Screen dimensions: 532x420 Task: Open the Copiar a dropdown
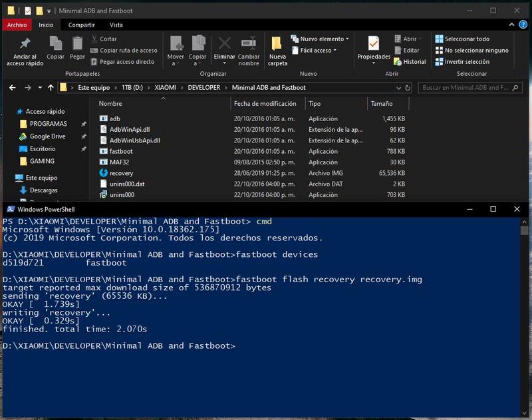[x=197, y=51]
